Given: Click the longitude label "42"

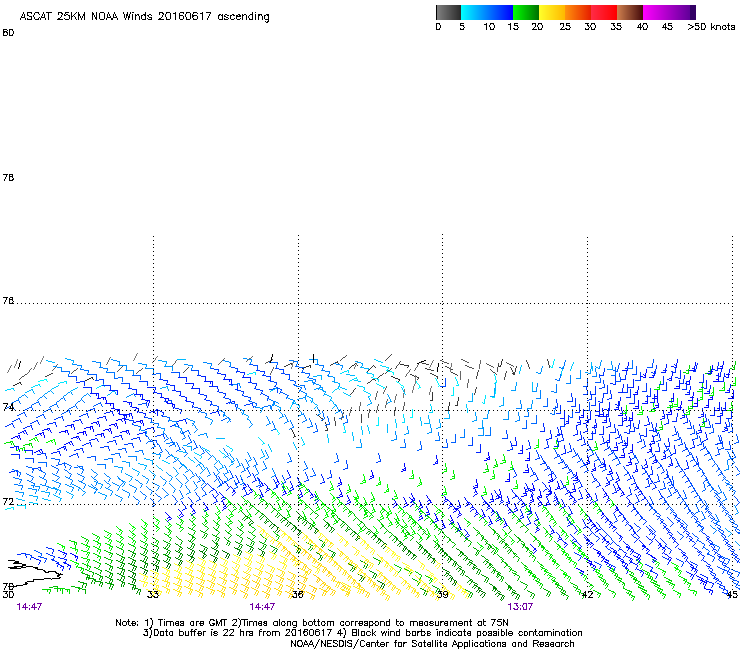Looking at the screenshot, I should coord(587,594).
